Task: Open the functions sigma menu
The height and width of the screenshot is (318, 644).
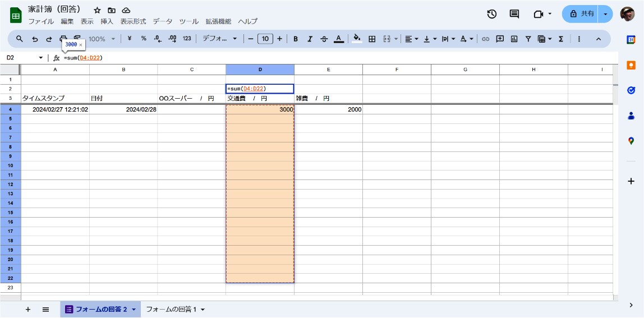Action: coord(560,39)
